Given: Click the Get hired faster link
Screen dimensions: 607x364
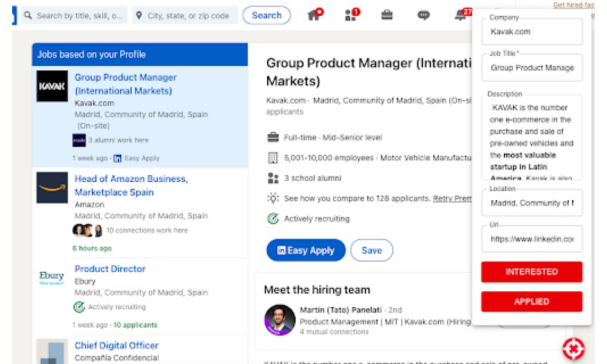Looking at the screenshot, I should click(x=574, y=5).
